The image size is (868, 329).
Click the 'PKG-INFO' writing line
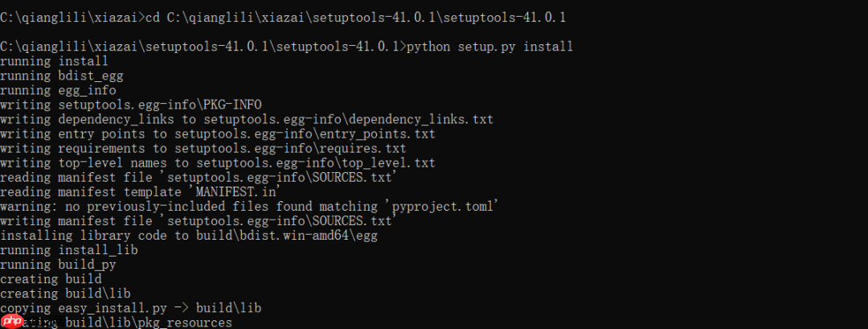131,105
